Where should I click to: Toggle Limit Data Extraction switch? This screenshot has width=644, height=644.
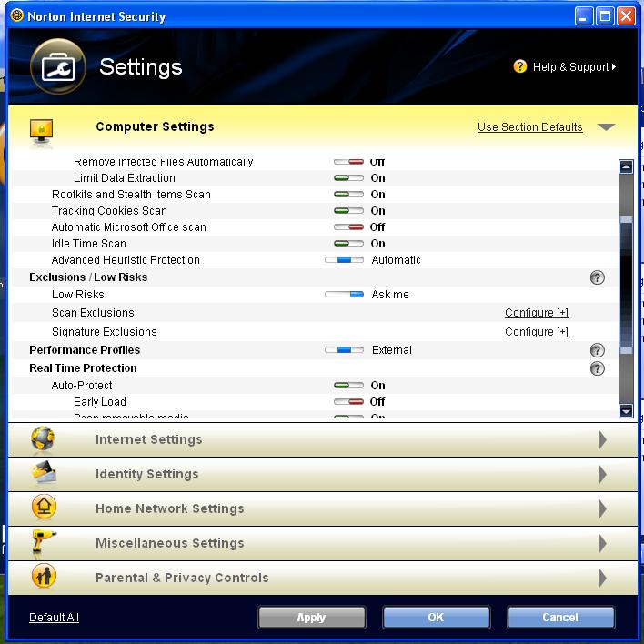(x=348, y=178)
